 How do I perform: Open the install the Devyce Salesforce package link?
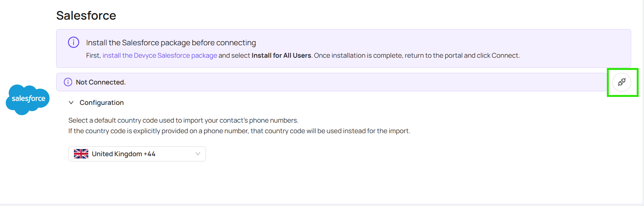pyautogui.click(x=160, y=55)
